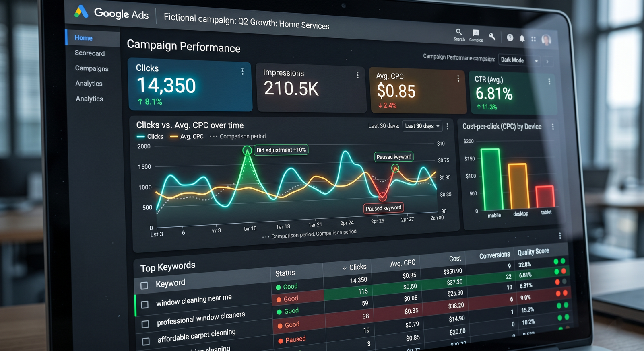644x351 pixels.
Task: Open Impressions card three-dot menu
Action: click(357, 75)
